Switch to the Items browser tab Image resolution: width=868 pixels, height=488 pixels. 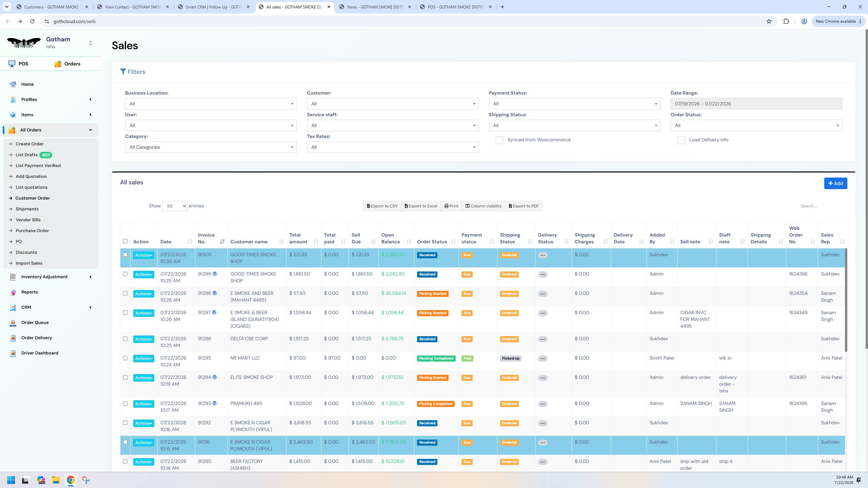click(375, 7)
